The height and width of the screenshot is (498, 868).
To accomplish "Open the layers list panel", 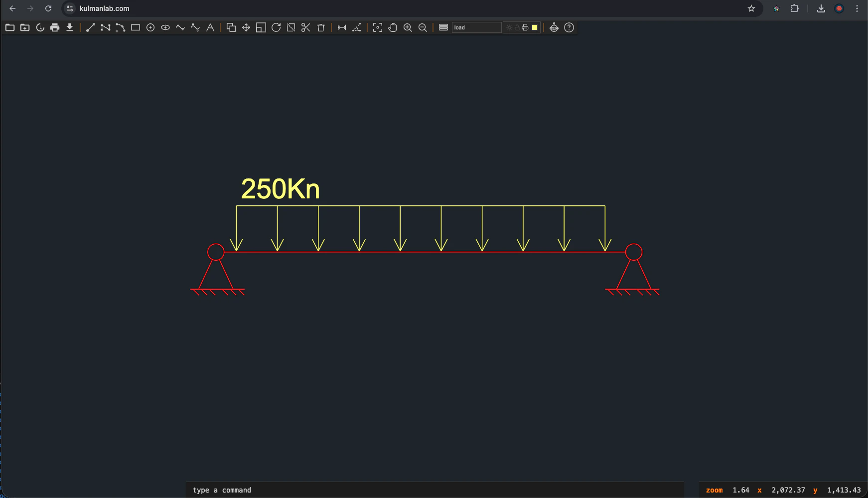I will [x=442, y=27].
